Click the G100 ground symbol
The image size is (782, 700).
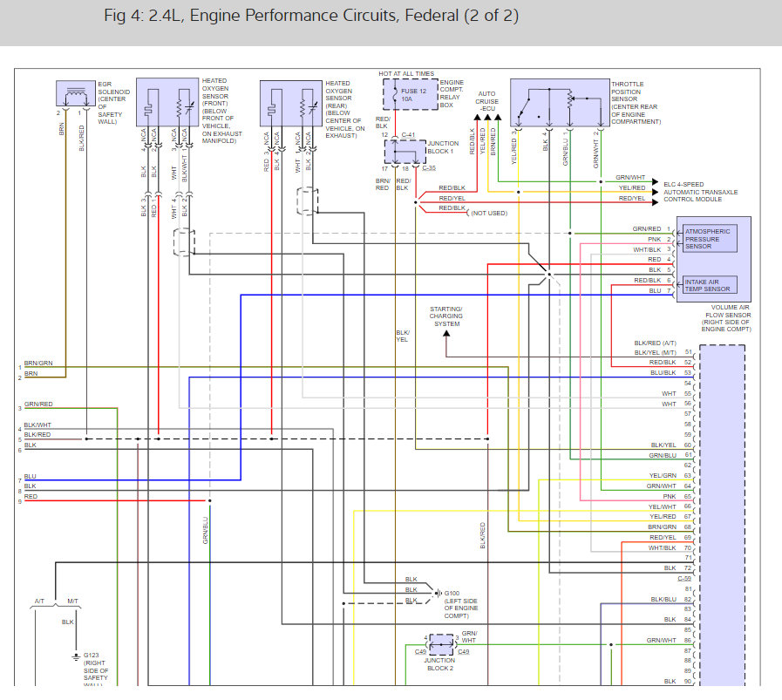coord(438,594)
